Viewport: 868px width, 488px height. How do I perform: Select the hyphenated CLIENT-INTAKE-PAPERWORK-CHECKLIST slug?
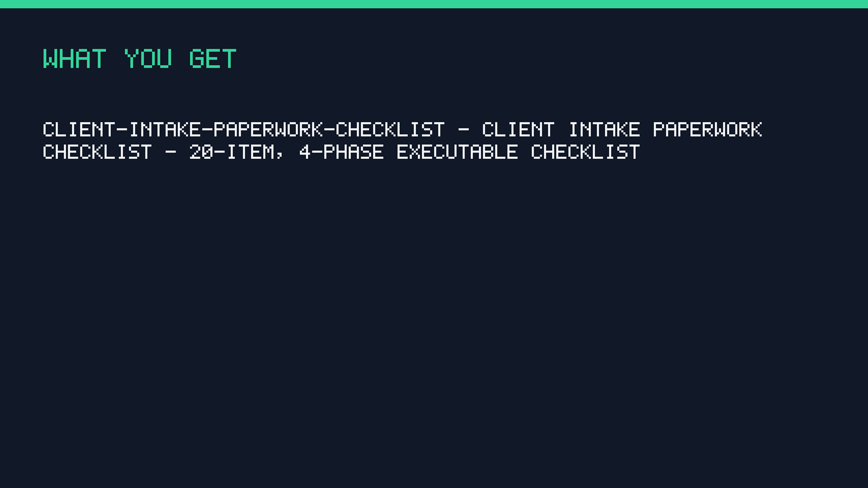(243, 129)
